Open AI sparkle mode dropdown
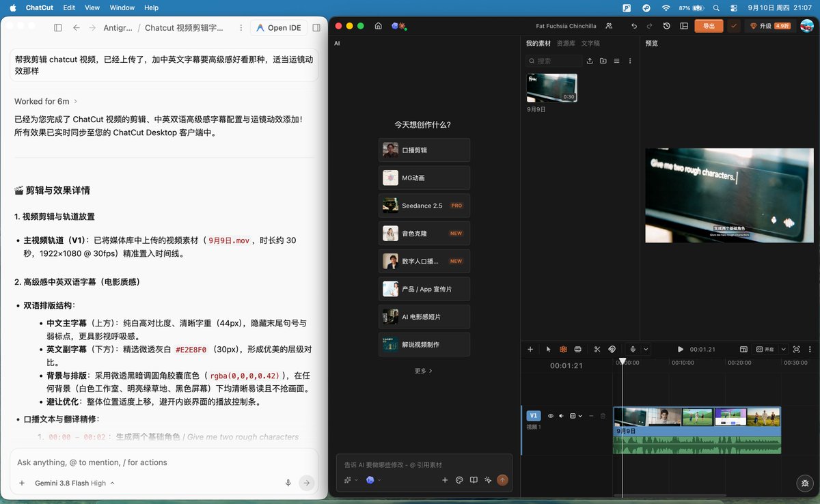 click(x=351, y=480)
